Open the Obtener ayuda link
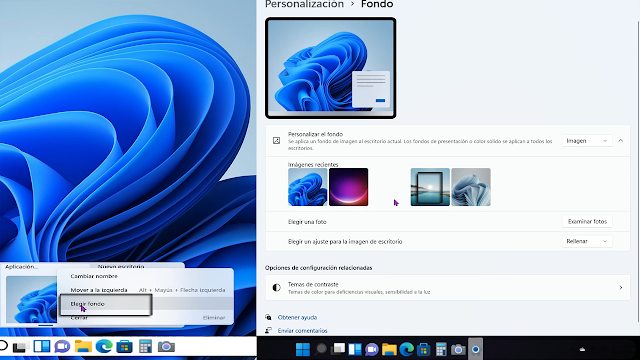 pyautogui.click(x=297, y=317)
